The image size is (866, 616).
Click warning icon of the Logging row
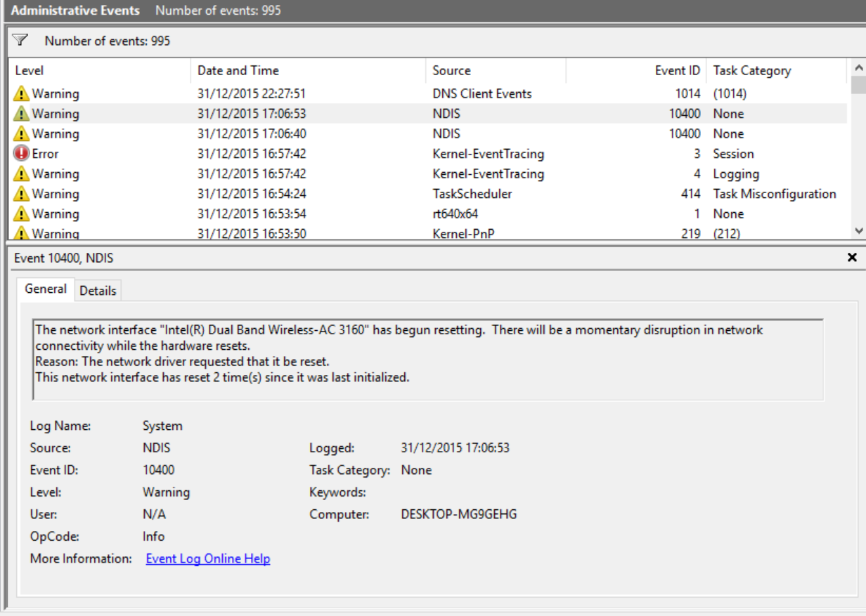22,173
